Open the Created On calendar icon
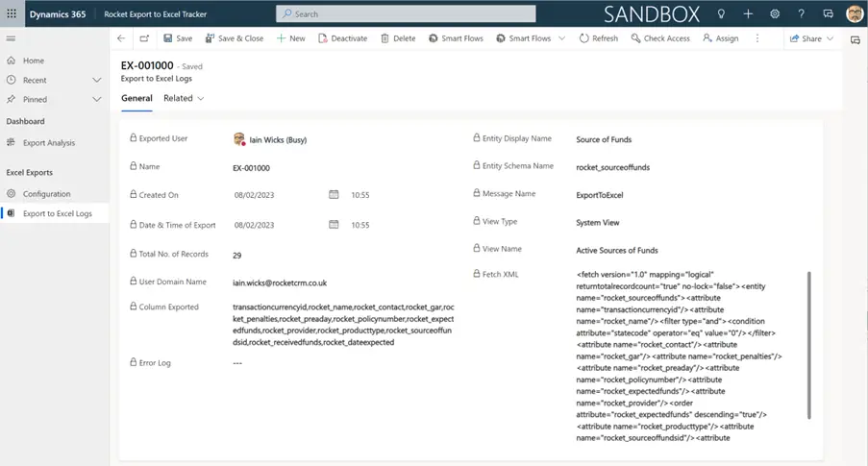This screenshot has height=466, width=868. click(334, 194)
